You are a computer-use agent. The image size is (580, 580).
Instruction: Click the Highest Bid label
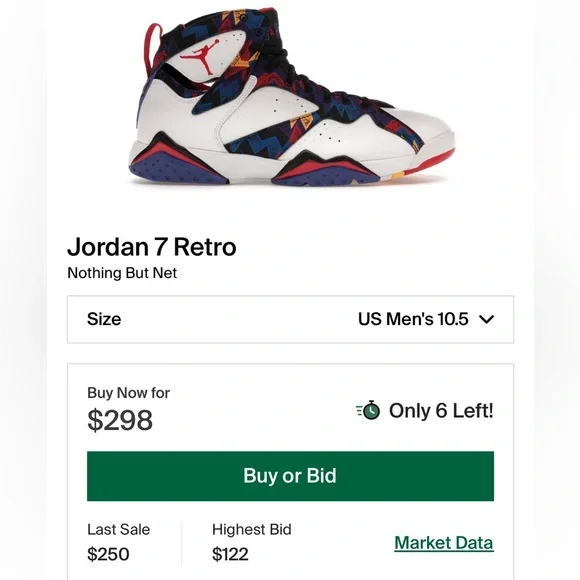pos(252,530)
